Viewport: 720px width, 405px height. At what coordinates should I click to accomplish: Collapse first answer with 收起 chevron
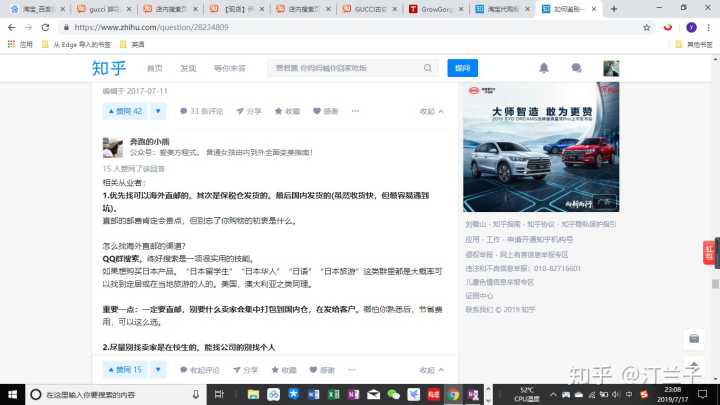[431, 111]
